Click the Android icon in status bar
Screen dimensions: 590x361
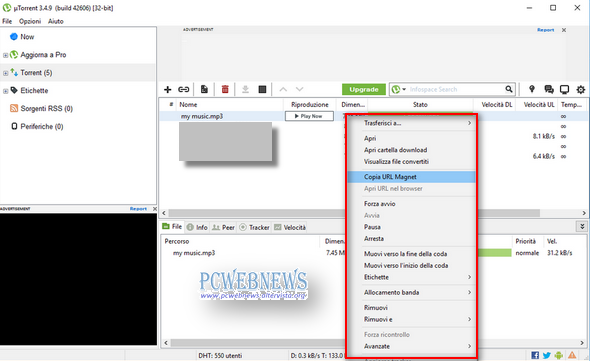pyautogui.click(x=559, y=355)
